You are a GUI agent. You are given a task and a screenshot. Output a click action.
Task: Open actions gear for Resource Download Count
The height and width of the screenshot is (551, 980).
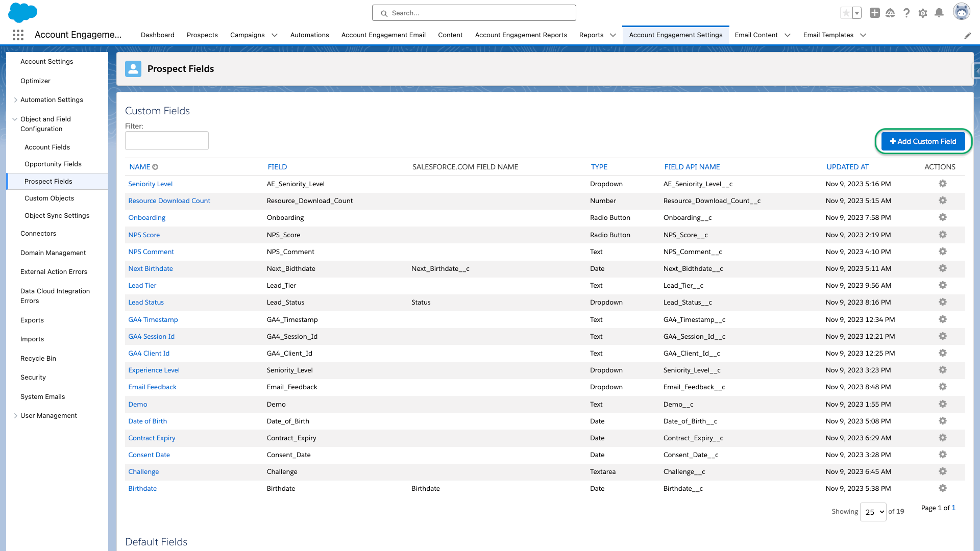(943, 201)
